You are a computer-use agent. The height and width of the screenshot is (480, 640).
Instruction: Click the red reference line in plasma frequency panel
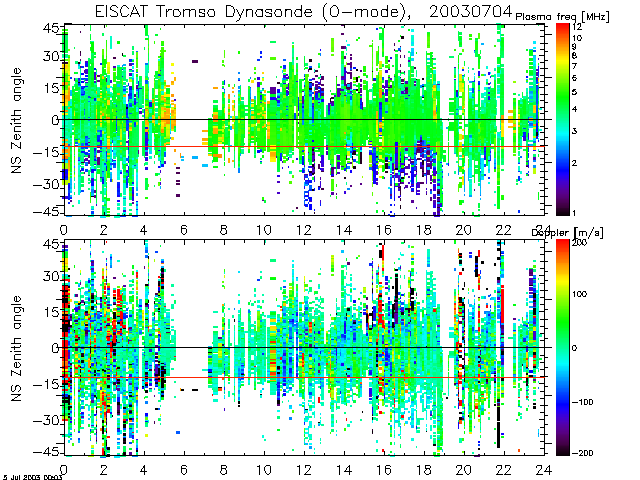coord(304,147)
